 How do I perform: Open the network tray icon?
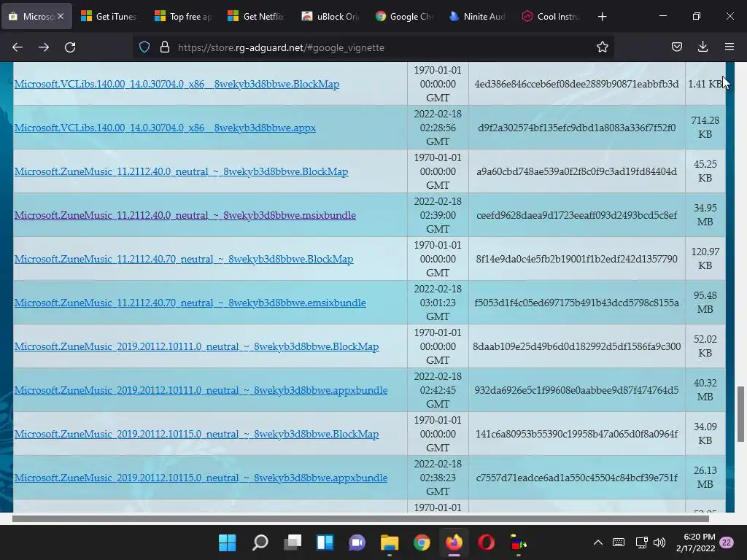[x=641, y=542]
